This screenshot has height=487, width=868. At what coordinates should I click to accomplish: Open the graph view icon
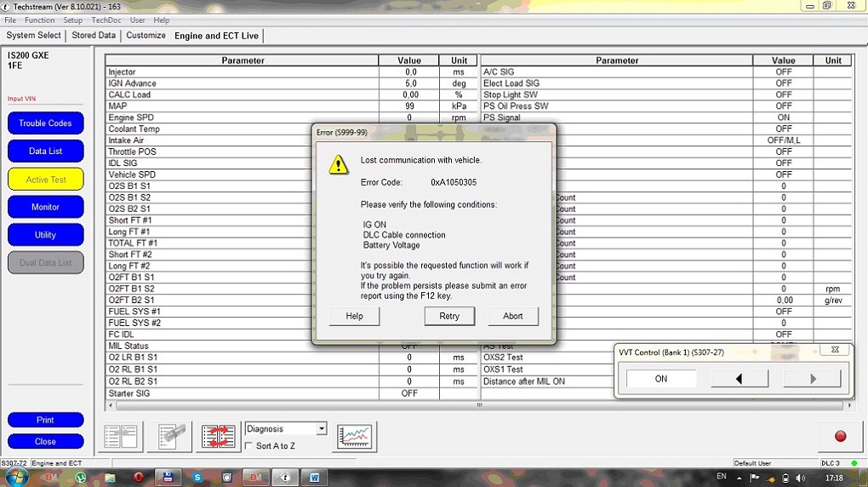[x=355, y=436]
